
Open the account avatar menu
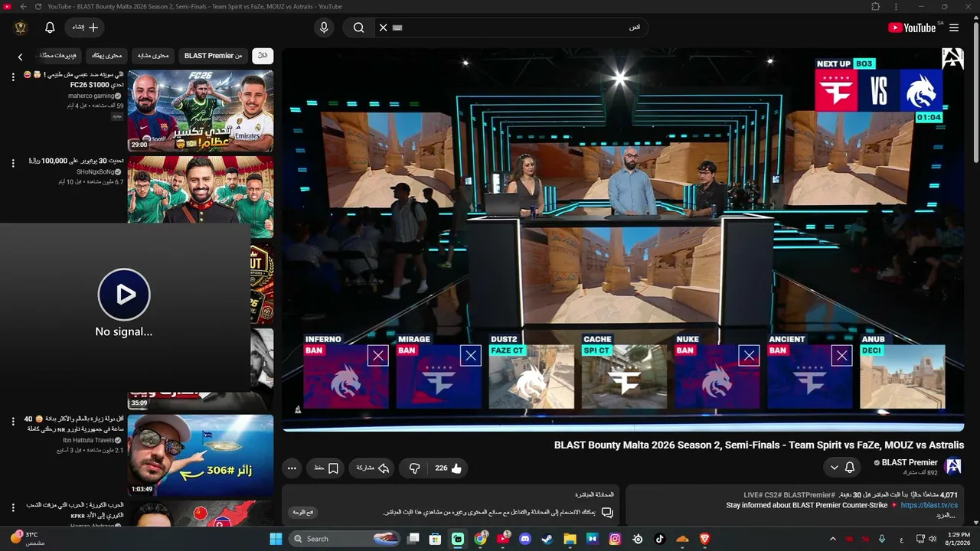pos(21,28)
